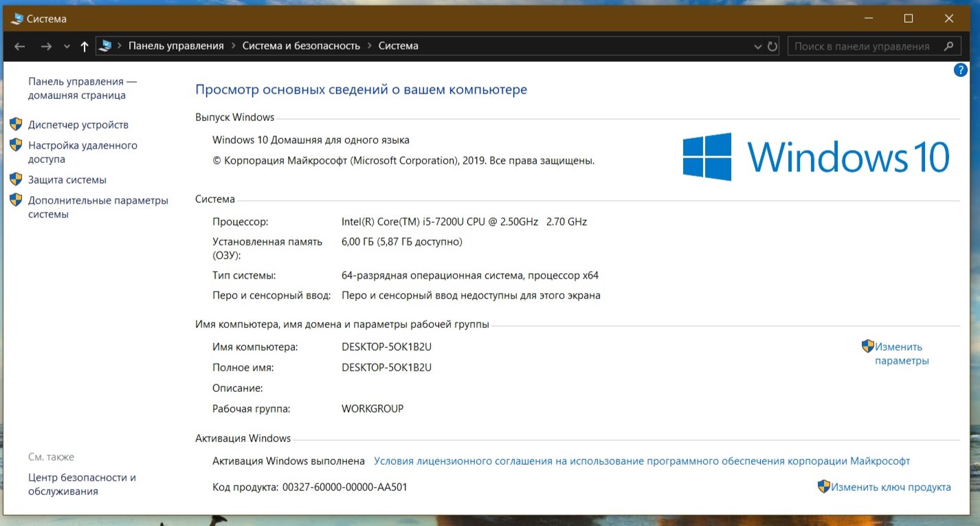Viewport: 980px width, 526px height.
Task: Click the Система window title icon
Action: (x=17, y=19)
